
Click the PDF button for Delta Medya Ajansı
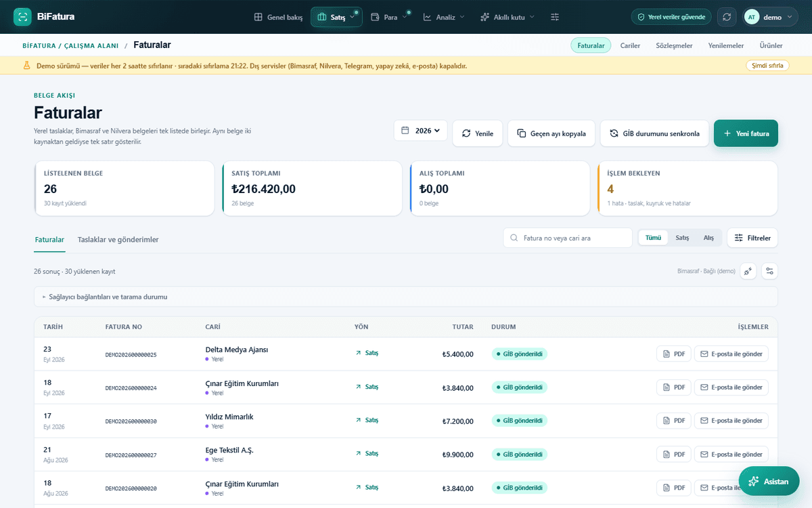click(x=674, y=354)
